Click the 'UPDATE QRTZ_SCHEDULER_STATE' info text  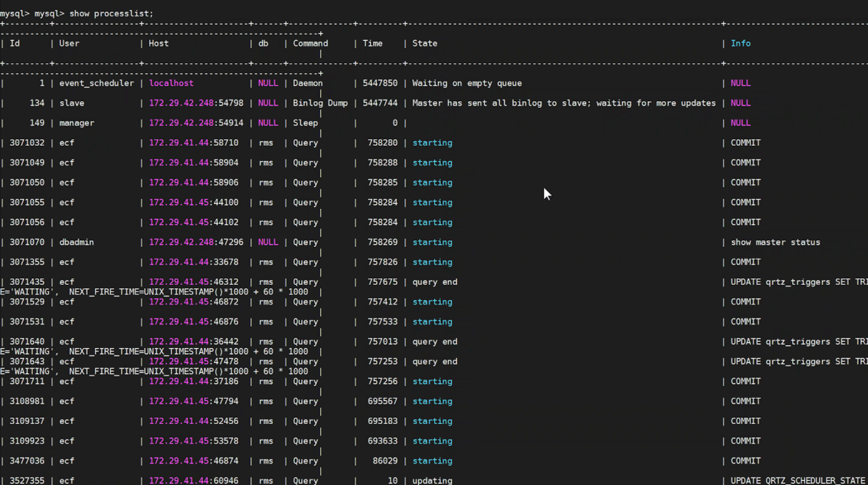click(797, 480)
